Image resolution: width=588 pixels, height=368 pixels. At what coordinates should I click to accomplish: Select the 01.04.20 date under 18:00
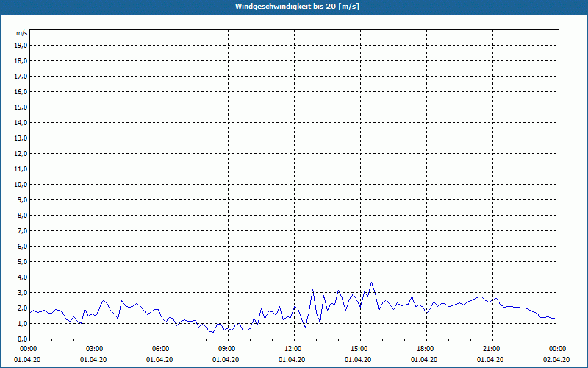pos(424,360)
